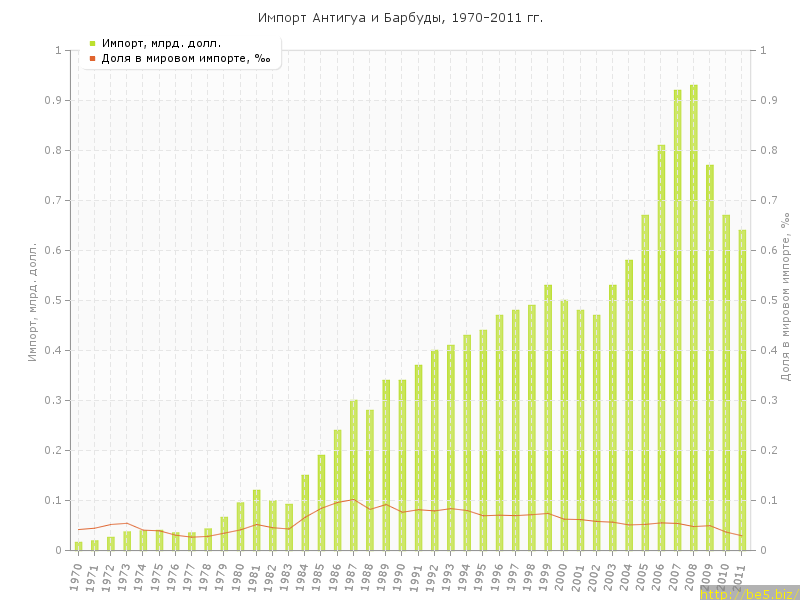Click the 1981 import bar
This screenshot has width=800, height=600.
[x=257, y=520]
